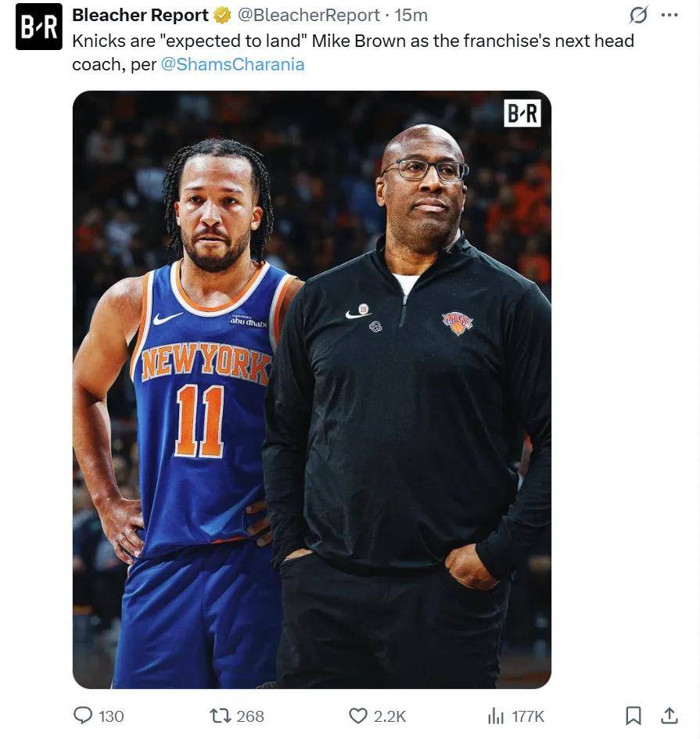The height and width of the screenshot is (739, 700).
Task: Click the 130 replies count
Action: [111, 716]
